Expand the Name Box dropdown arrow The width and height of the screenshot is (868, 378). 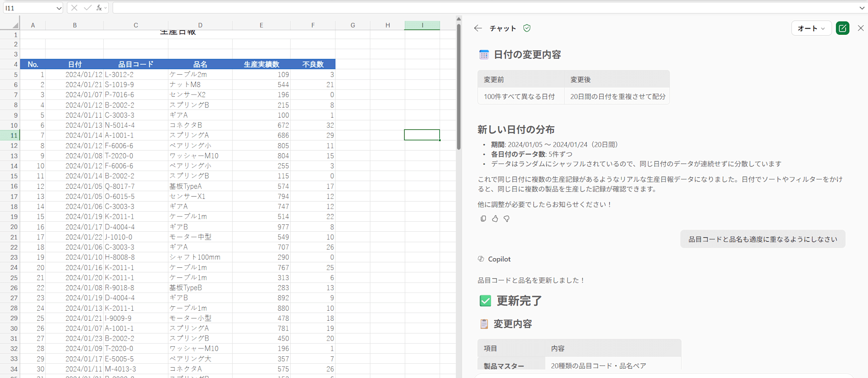[59, 8]
